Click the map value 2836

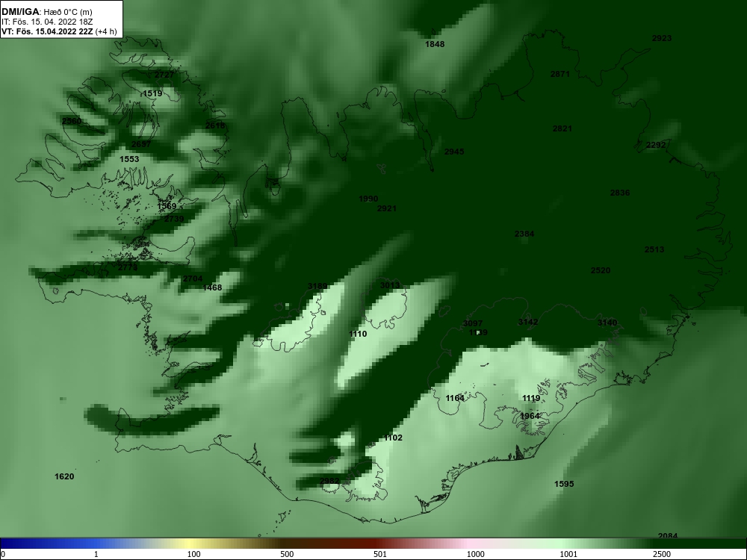tap(620, 193)
